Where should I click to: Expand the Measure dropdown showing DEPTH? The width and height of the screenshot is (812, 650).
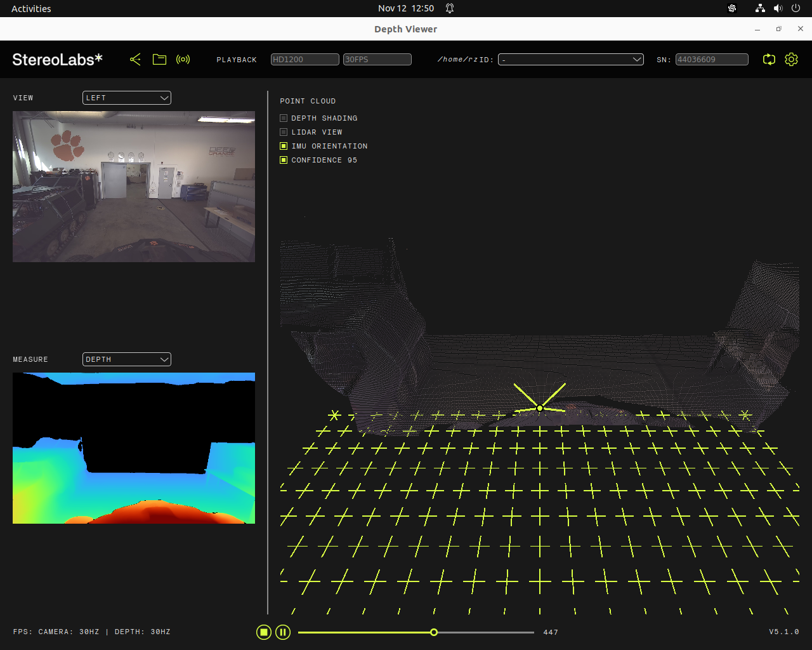[127, 359]
